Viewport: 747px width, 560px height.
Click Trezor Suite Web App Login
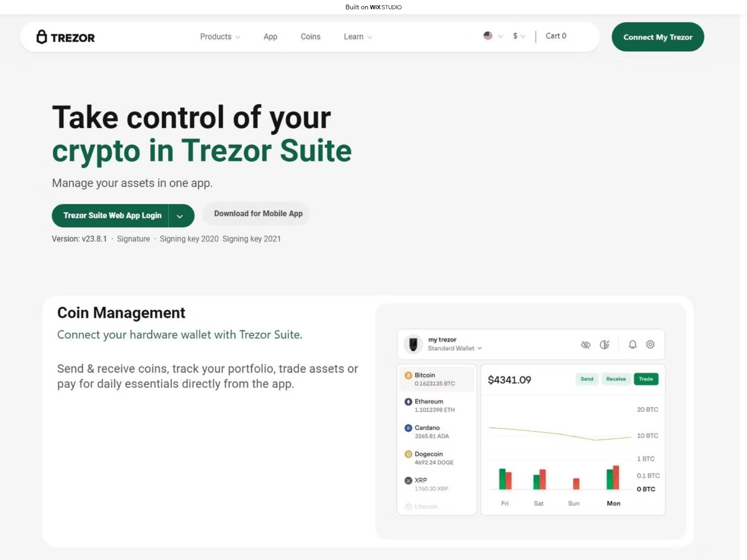(x=111, y=216)
